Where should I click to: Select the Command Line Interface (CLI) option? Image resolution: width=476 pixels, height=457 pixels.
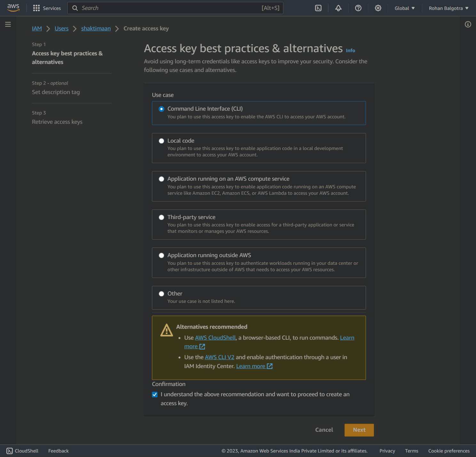pos(162,109)
